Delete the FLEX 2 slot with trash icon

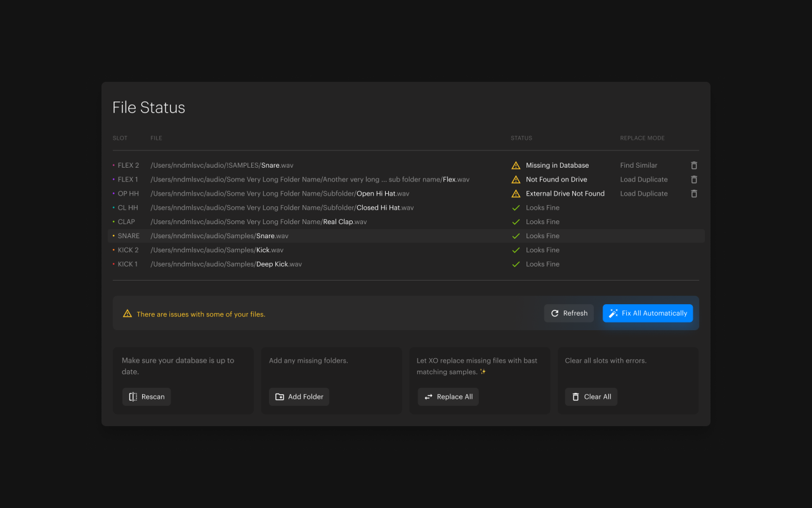coord(694,165)
